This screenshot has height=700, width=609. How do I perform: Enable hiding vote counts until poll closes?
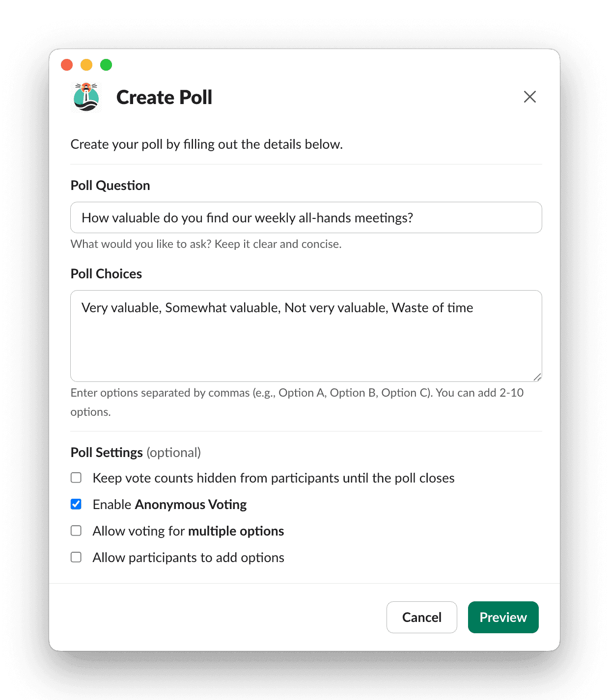pos(76,477)
